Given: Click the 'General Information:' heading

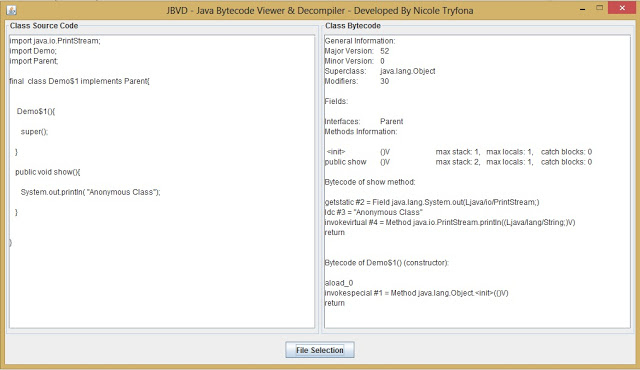Looking at the screenshot, I should pos(360,41).
